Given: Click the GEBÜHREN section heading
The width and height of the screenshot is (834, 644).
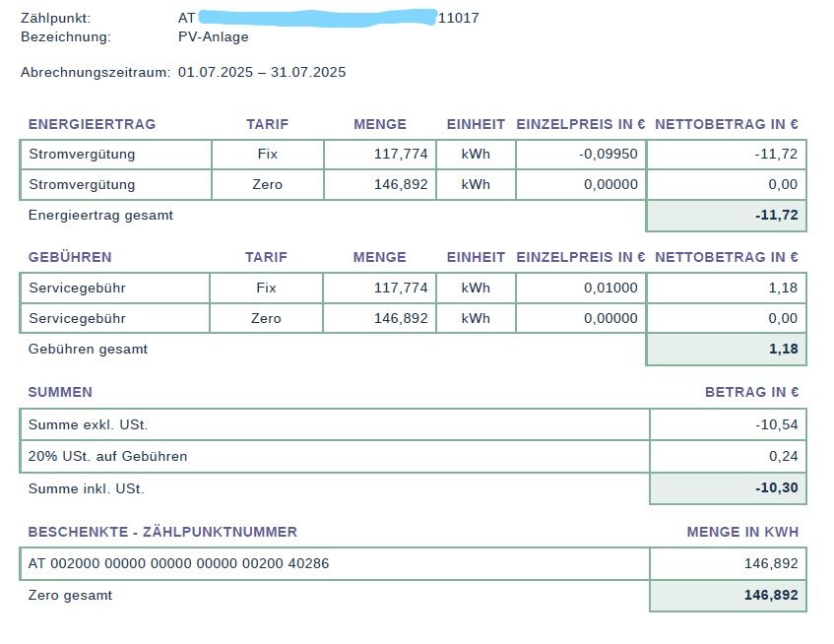Looking at the screenshot, I should [x=70, y=257].
